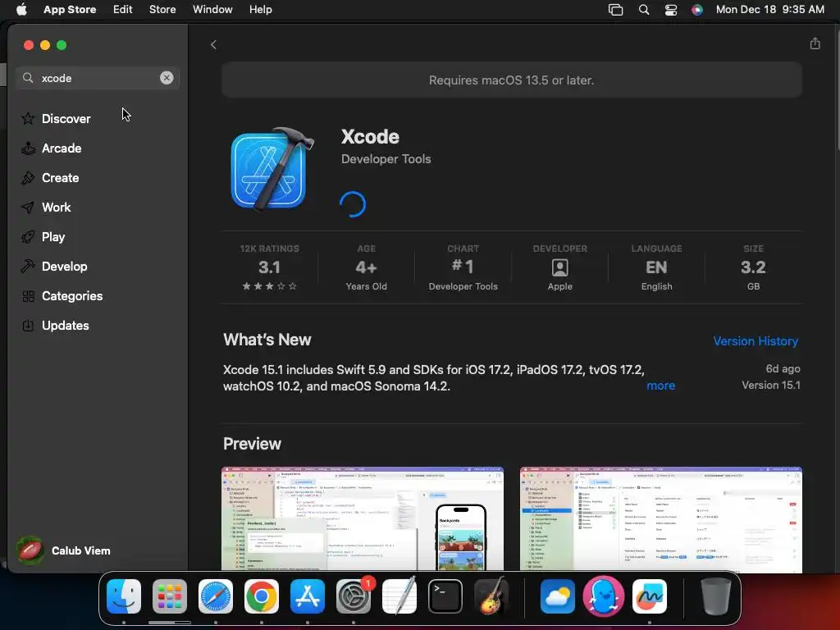This screenshot has height=630, width=840.
Task: Open the Updates section
Action: coord(55,325)
